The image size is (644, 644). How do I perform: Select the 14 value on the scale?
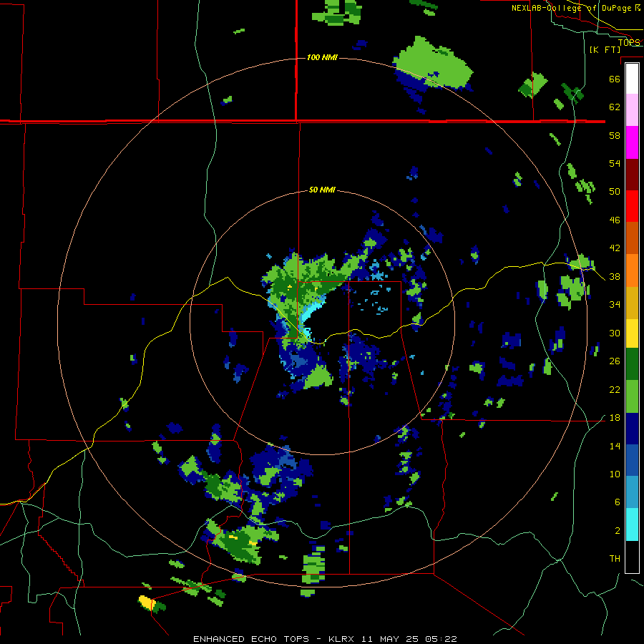pos(615,446)
